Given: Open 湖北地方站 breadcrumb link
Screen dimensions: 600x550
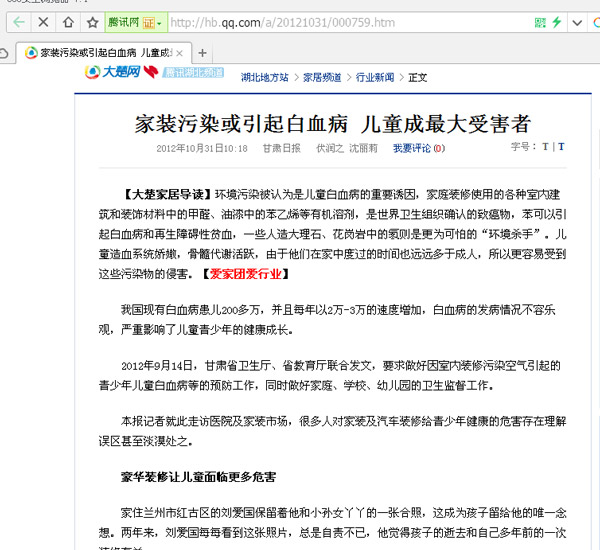Looking at the screenshot, I should (x=264, y=77).
